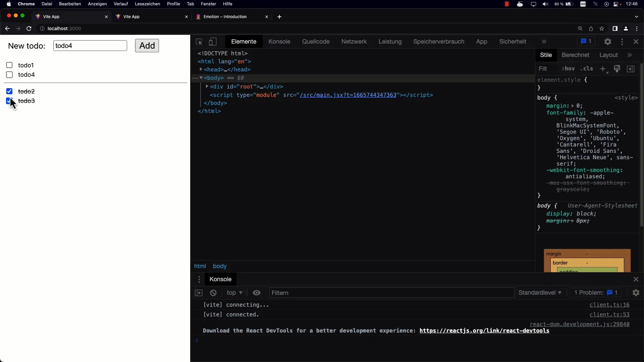Toggle the todo3 checkbox
Viewport: 644px width, 362px height.
click(x=9, y=100)
